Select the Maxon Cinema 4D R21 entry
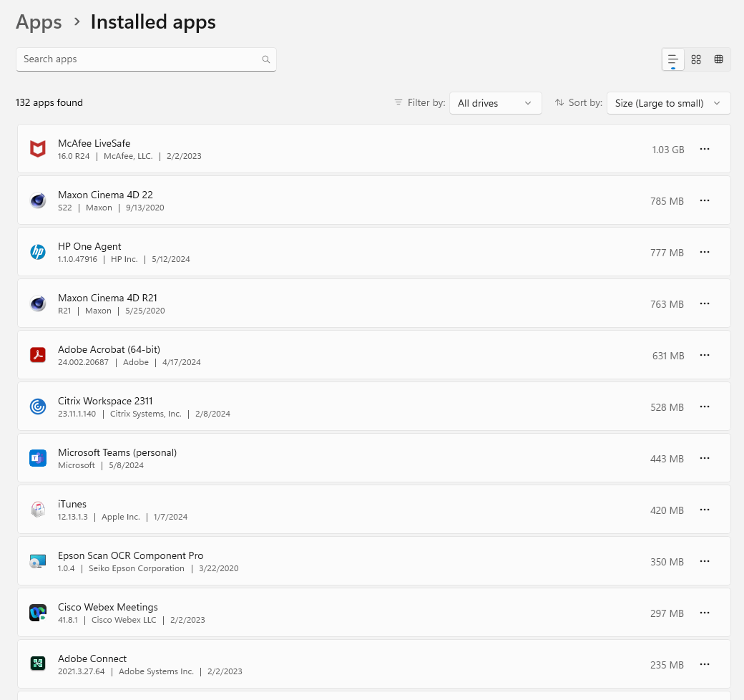The height and width of the screenshot is (700, 744). pos(374,303)
